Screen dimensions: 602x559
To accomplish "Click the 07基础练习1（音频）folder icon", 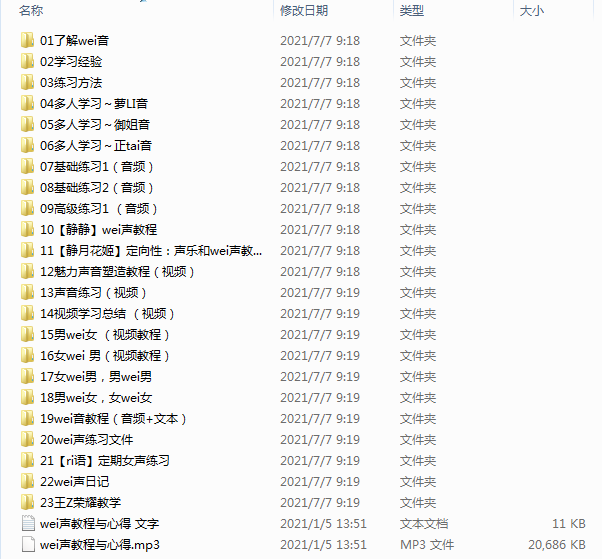I will pyautogui.click(x=27, y=166).
